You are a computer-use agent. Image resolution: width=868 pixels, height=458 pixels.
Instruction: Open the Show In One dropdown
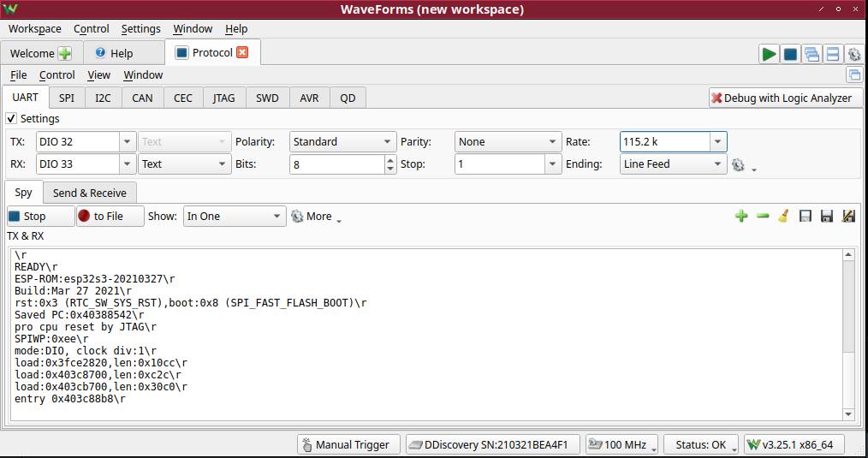point(235,216)
